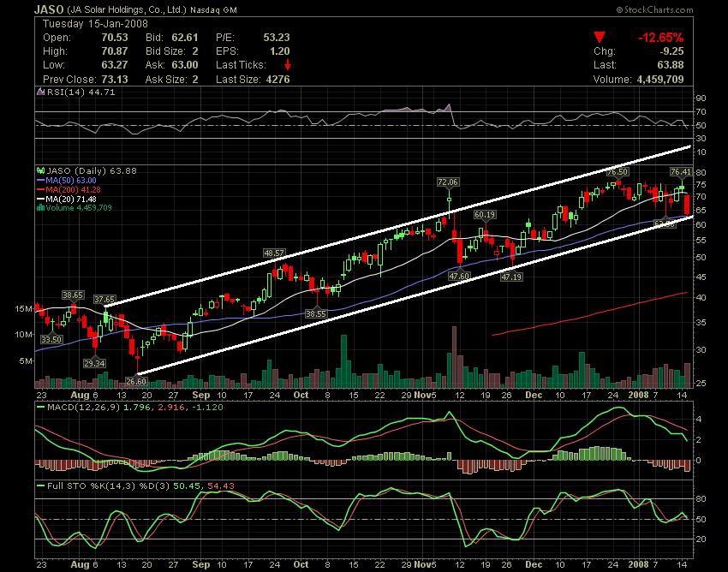The image size is (728, 572).
Task: Click the 2008 label on the volume panel date axis
Action: (x=638, y=395)
